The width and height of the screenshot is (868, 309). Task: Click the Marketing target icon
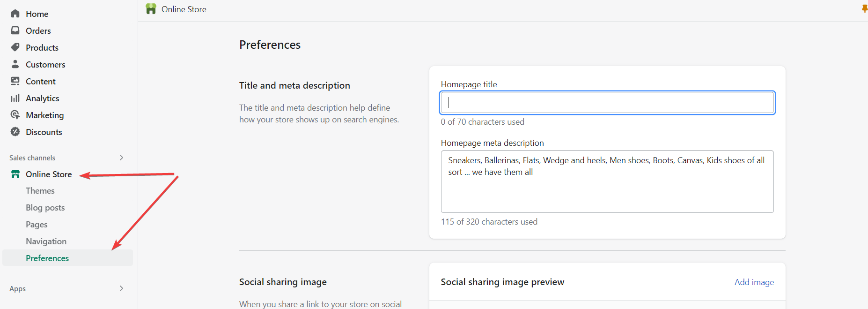pyautogui.click(x=15, y=115)
